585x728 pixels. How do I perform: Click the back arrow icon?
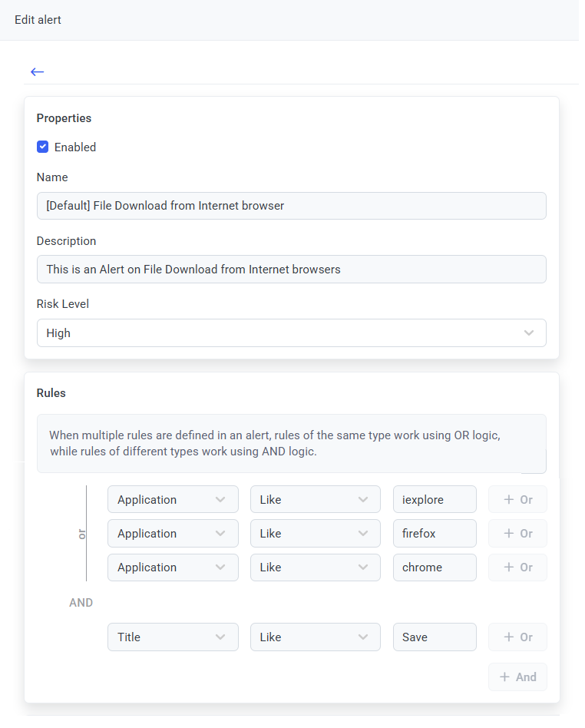(38, 71)
